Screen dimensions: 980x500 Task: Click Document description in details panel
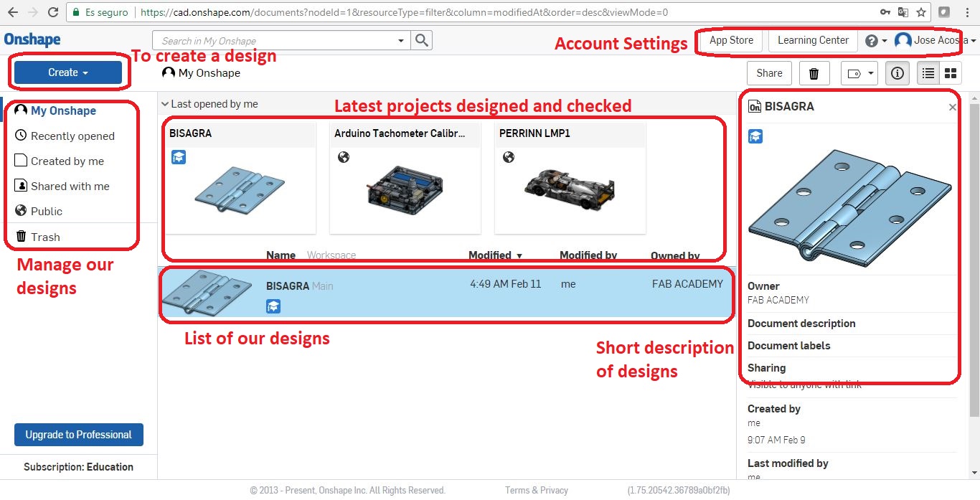[801, 324]
